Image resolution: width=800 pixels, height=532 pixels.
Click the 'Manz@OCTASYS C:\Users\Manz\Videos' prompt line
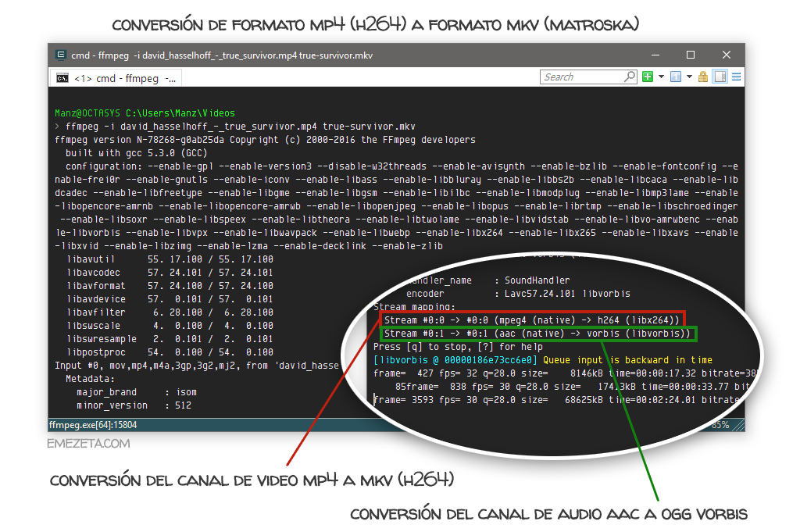tap(145, 113)
